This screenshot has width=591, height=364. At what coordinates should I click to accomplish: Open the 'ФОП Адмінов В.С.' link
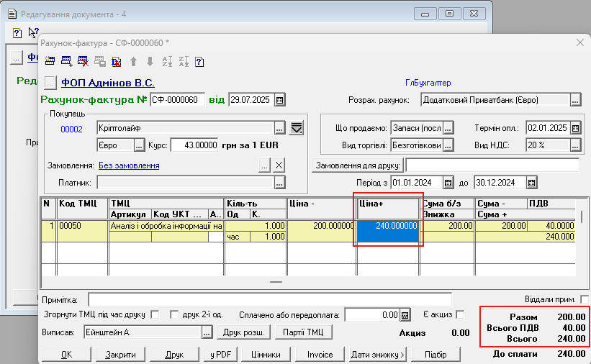[x=107, y=82]
